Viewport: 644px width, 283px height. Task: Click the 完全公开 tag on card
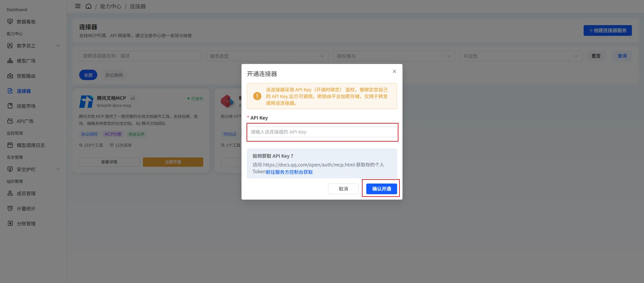(137, 134)
